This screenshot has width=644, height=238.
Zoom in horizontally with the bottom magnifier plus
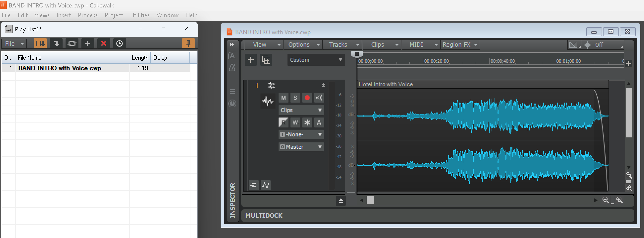coord(619,200)
